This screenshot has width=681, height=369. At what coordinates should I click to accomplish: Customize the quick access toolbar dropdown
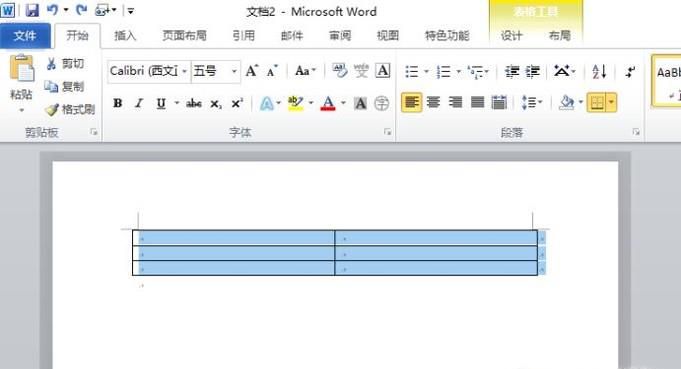(x=130, y=10)
